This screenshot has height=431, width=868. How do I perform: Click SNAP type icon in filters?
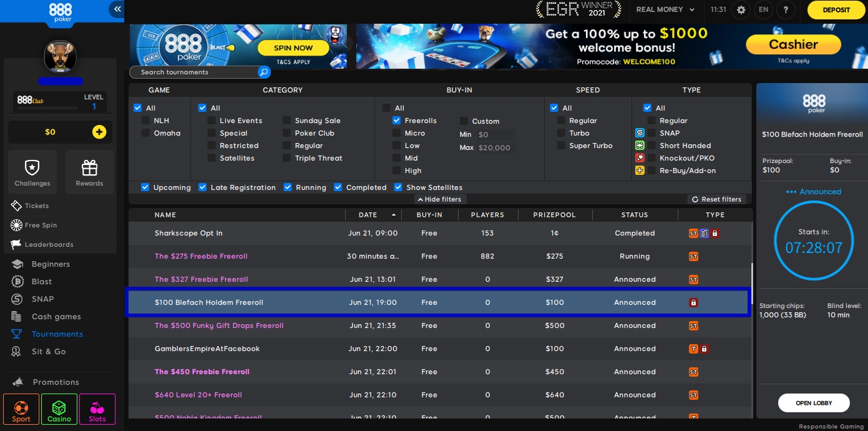[x=640, y=133]
